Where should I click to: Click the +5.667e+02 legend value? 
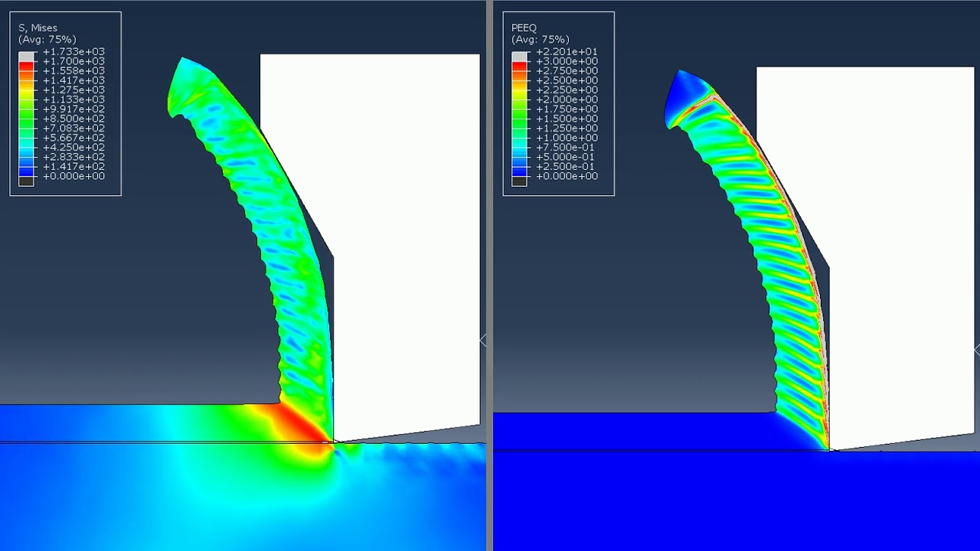tap(73, 138)
